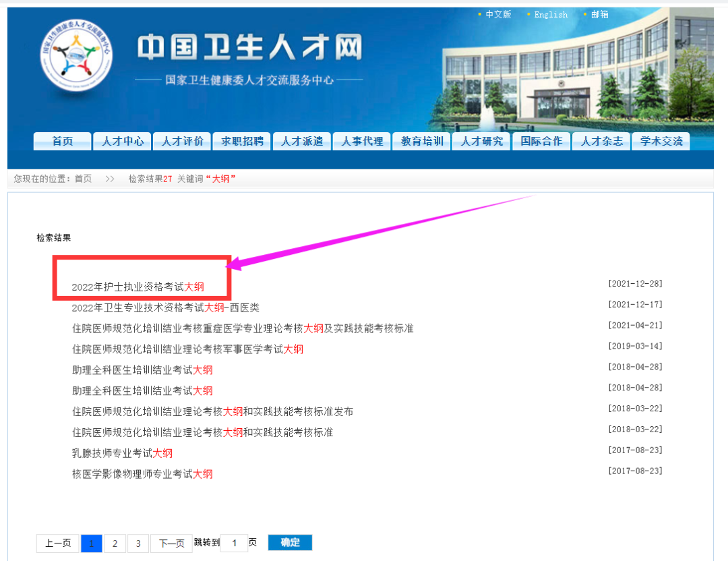728x561 pixels.
Task: Go to 国际合作 tab
Action: [541, 141]
